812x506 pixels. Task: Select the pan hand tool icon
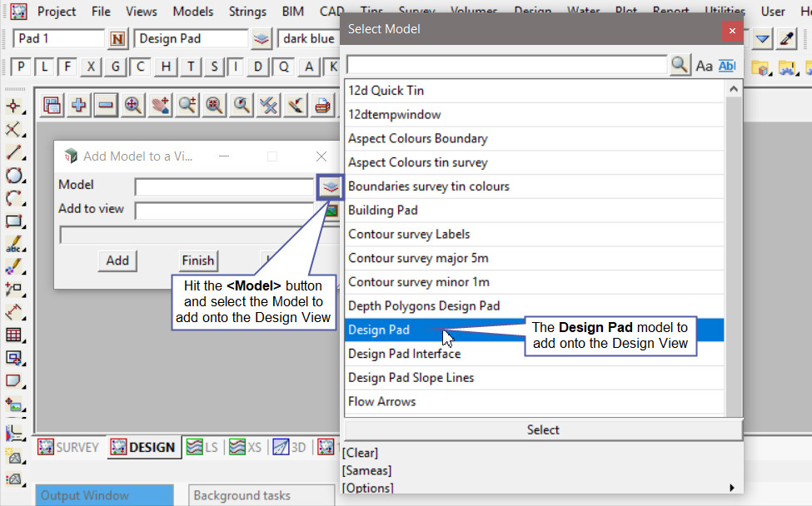(160, 105)
